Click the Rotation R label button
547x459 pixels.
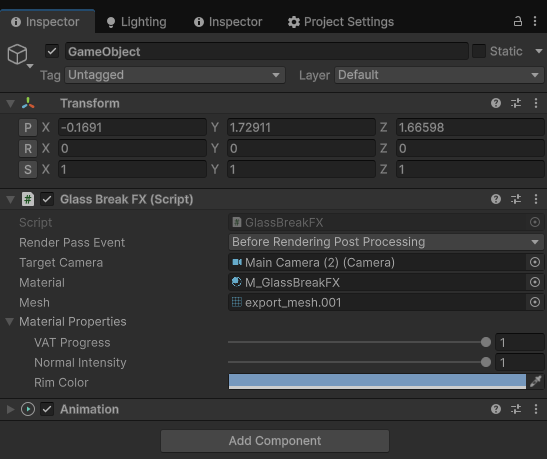tap(28, 149)
